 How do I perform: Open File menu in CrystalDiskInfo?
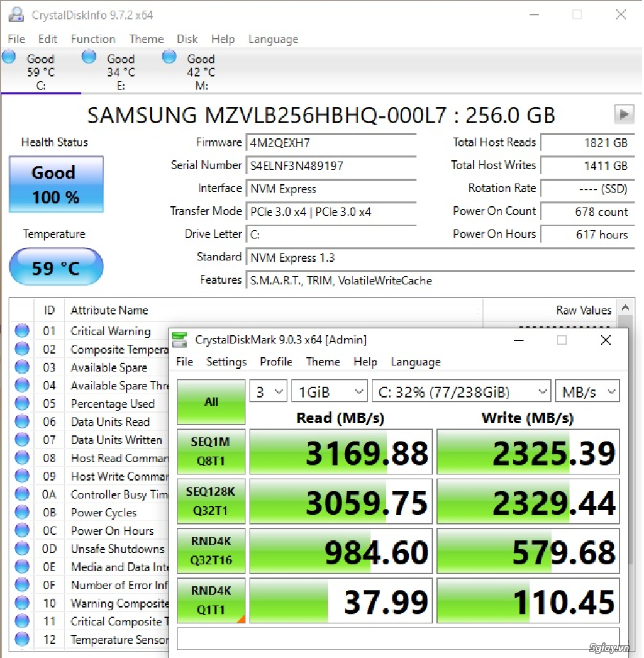[16, 39]
